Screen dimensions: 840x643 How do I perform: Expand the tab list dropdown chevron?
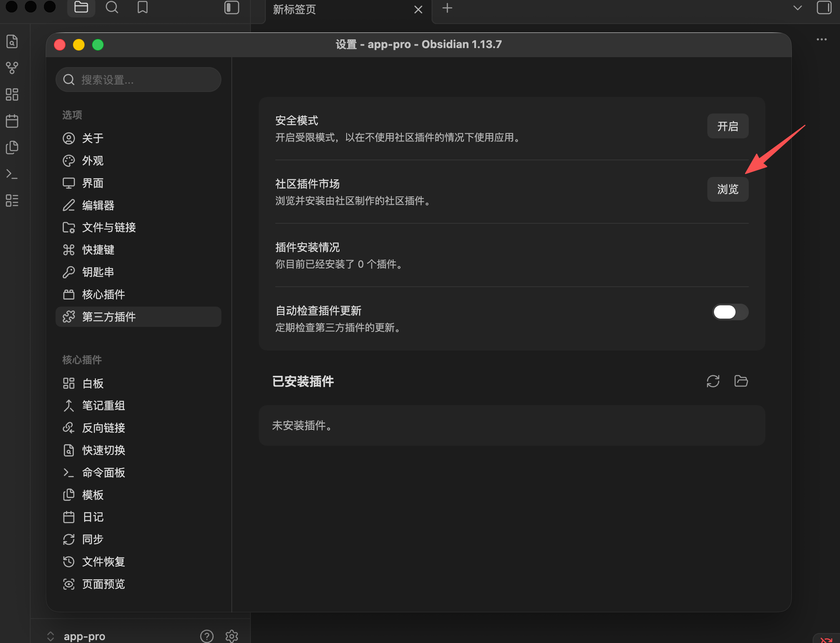[x=797, y=7]
